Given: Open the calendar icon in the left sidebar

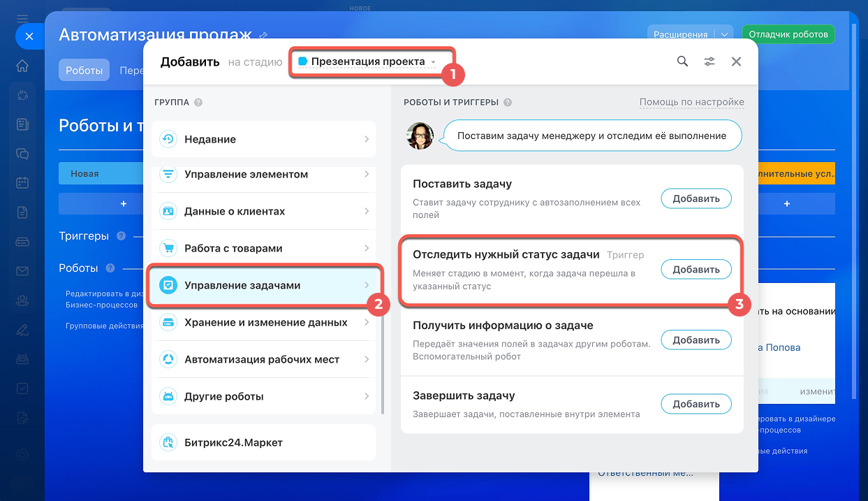Looking at the screenshot, I should click(22, 183).
